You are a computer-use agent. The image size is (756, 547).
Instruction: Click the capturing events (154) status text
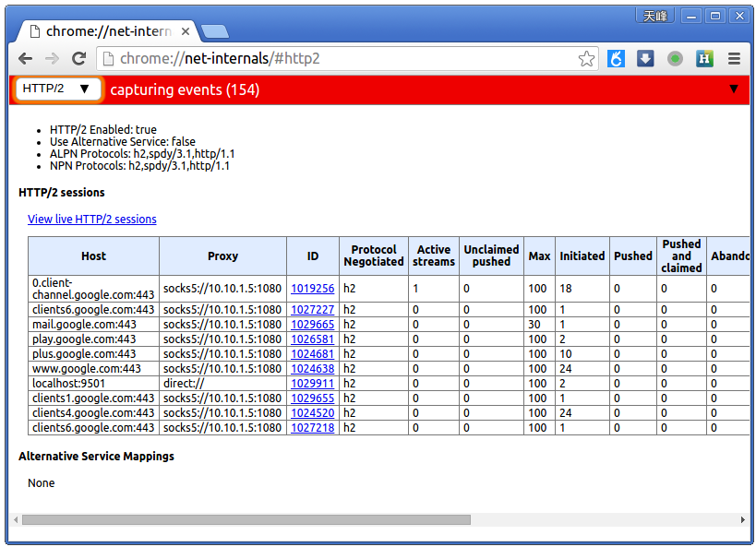pos(185,89)
